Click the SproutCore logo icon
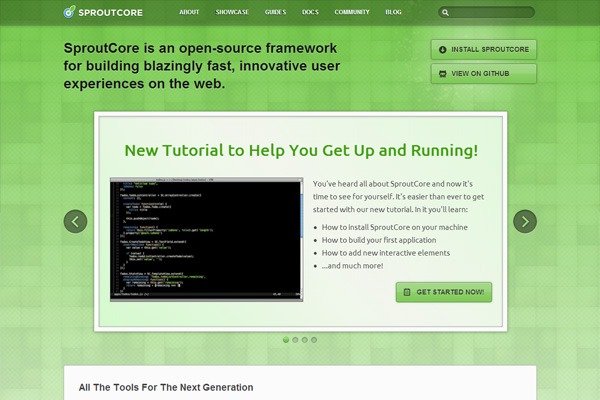 click(69, 13)
